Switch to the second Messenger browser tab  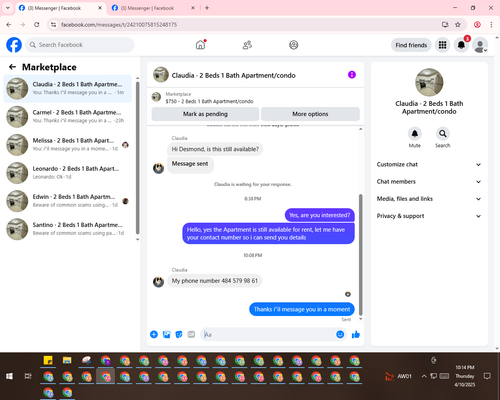[152, 8]
